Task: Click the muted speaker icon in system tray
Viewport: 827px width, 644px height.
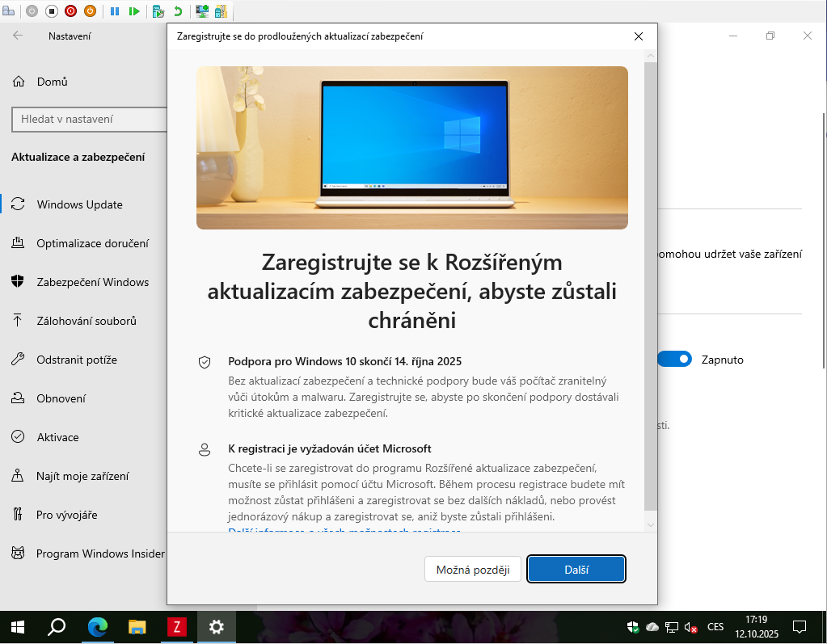Action: tap(690, 627)
